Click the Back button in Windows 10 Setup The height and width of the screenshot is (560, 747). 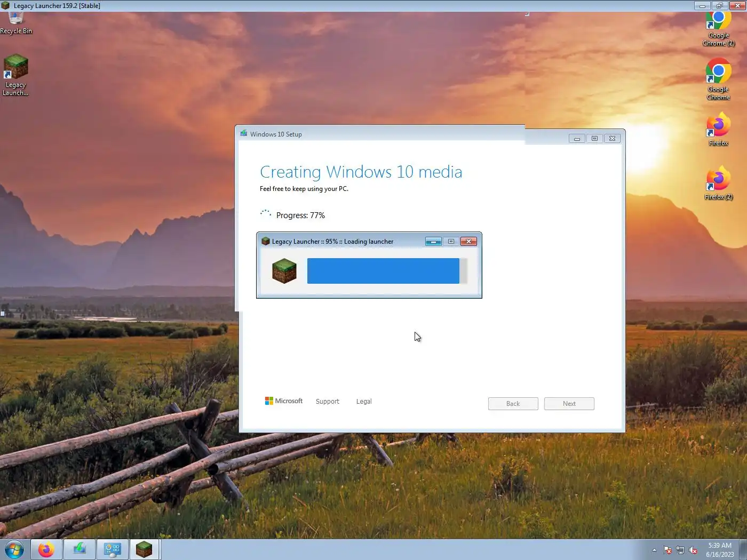(513, 404)
